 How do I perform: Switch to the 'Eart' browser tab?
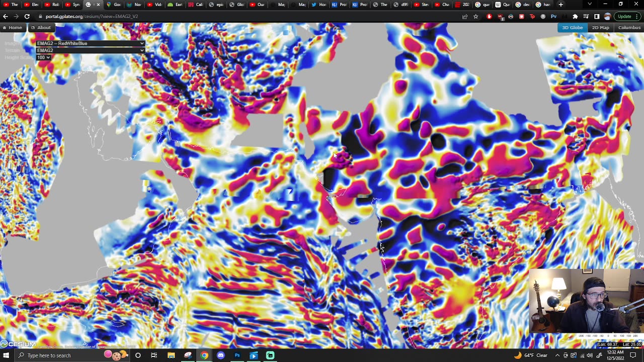[175, 5]
